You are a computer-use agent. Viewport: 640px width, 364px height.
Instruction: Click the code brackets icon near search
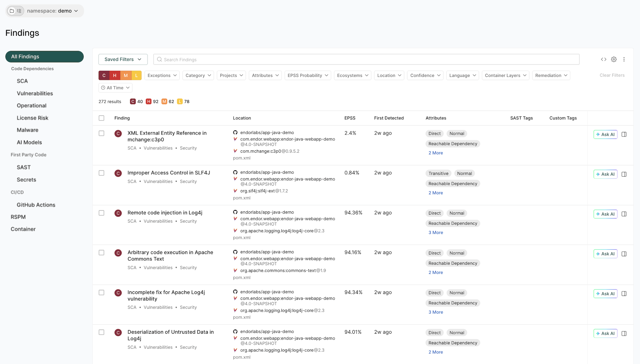(x=604, y=59)
